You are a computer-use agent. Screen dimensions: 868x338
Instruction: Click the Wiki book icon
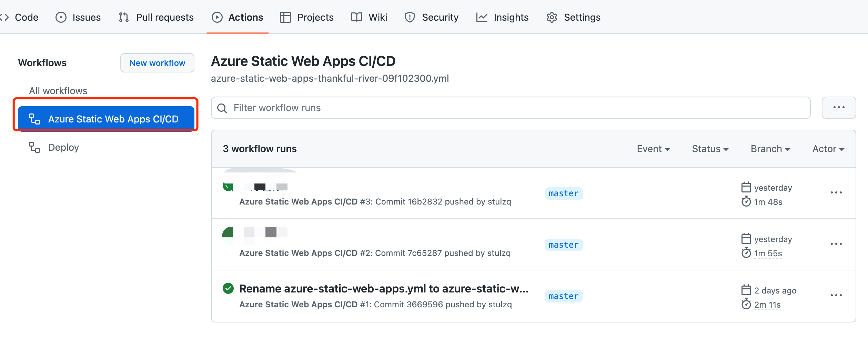pos(356,17)
